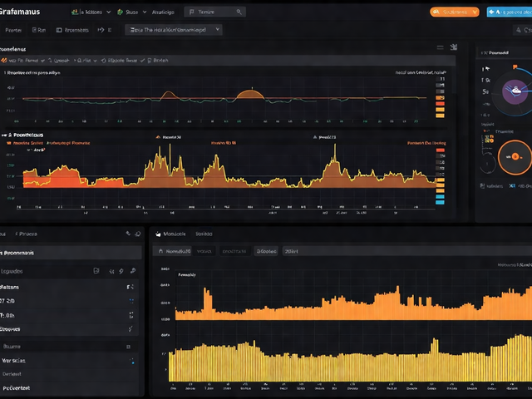Click the blue button at top right
Image resolution: width=532 pixels, height=399 pixels.
tap(510, 12)
